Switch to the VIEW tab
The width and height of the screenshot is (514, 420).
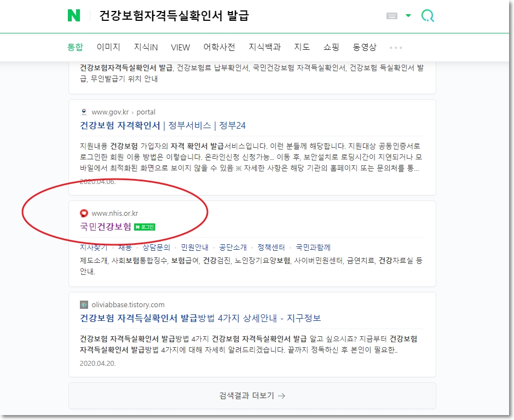pos(180,48)
